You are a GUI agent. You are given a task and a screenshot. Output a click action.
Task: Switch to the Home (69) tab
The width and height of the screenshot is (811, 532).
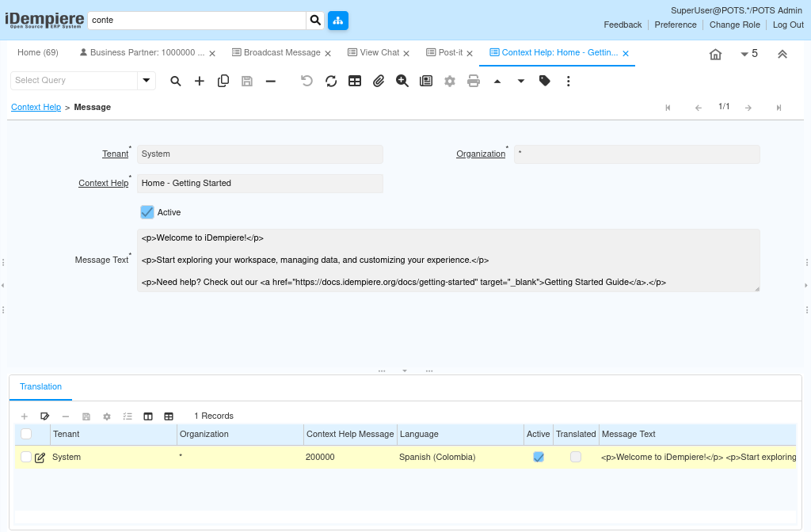38,53
